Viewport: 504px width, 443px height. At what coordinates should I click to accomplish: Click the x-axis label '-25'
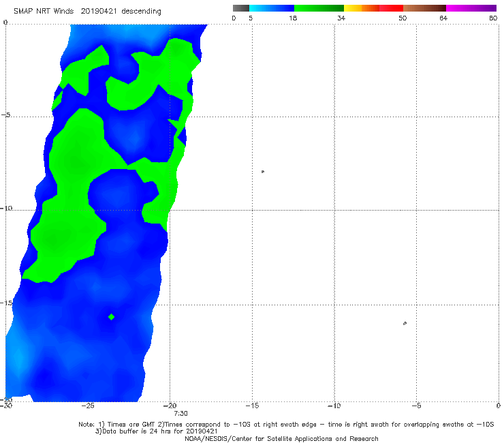[x=88, y=406]
